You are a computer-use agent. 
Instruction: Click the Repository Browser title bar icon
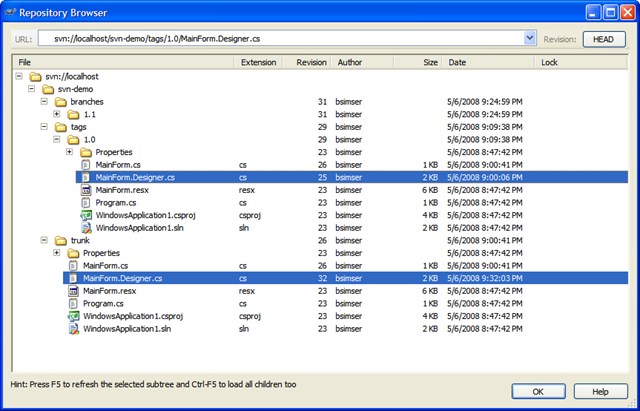(x=11, y=13)
